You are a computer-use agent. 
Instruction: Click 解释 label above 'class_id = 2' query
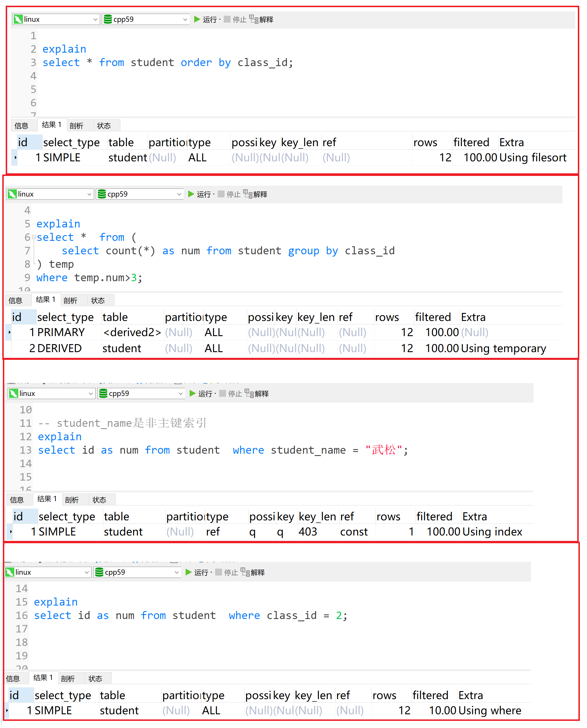click(258, 573)
